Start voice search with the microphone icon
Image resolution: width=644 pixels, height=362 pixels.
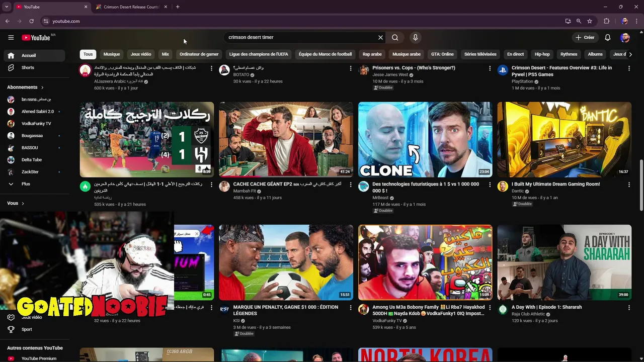coord(415,37)
